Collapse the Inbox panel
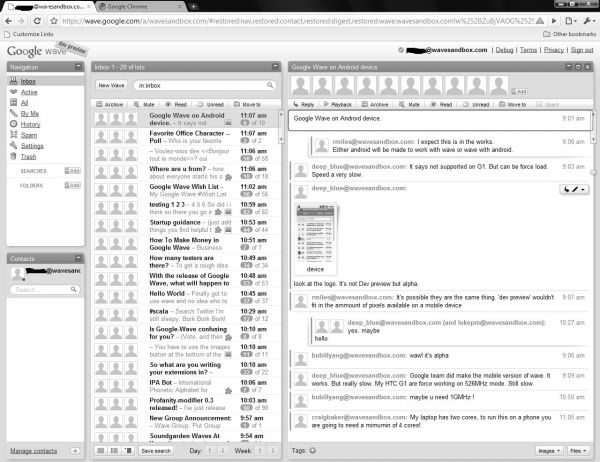600x462 pixels. pyautogui.click(x=275, y=67)
